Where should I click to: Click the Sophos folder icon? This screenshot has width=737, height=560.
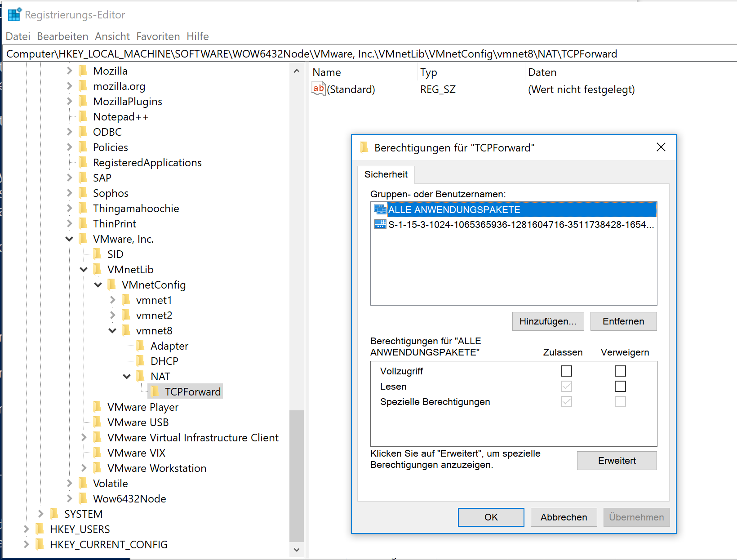tap(83, 193)
